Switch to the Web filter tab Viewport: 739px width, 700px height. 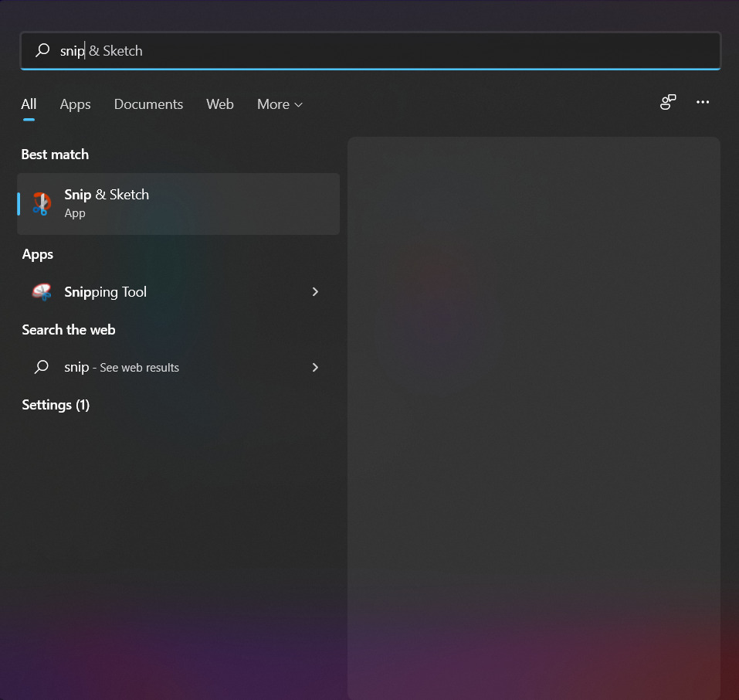[219, 104]
